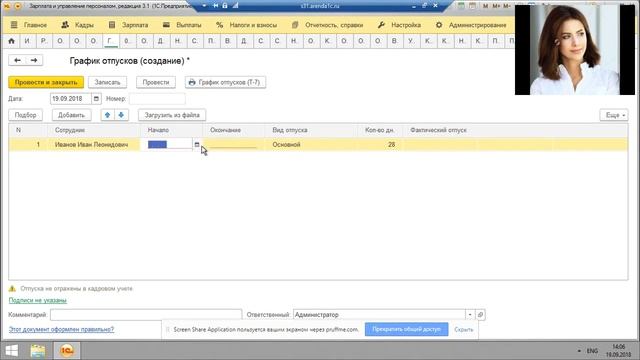Click the 1C logo in the title bar
Viewport: 640px width, 360px height.
[7, 6]
